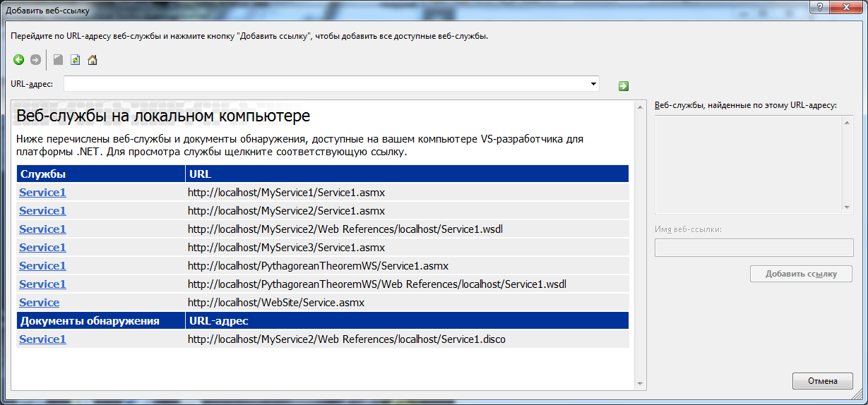
Task: Click the Имя веб-ссылки text field
Action: [754, 248]
